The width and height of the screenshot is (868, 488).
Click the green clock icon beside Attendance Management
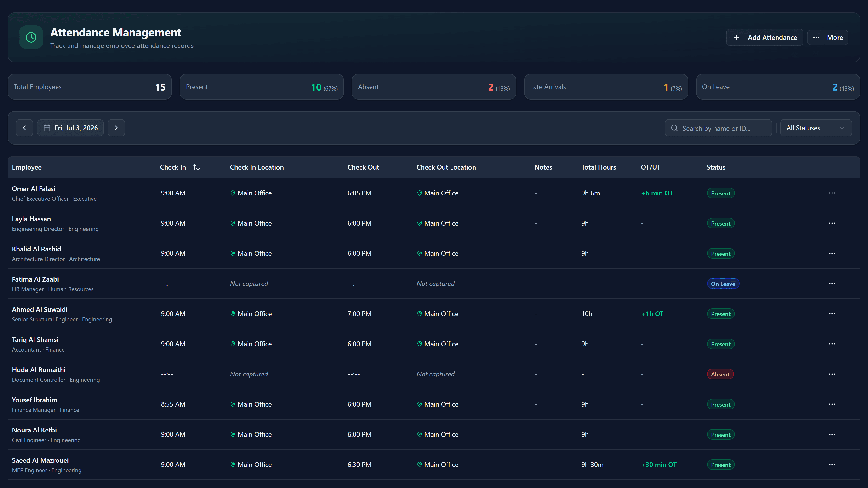31,37
